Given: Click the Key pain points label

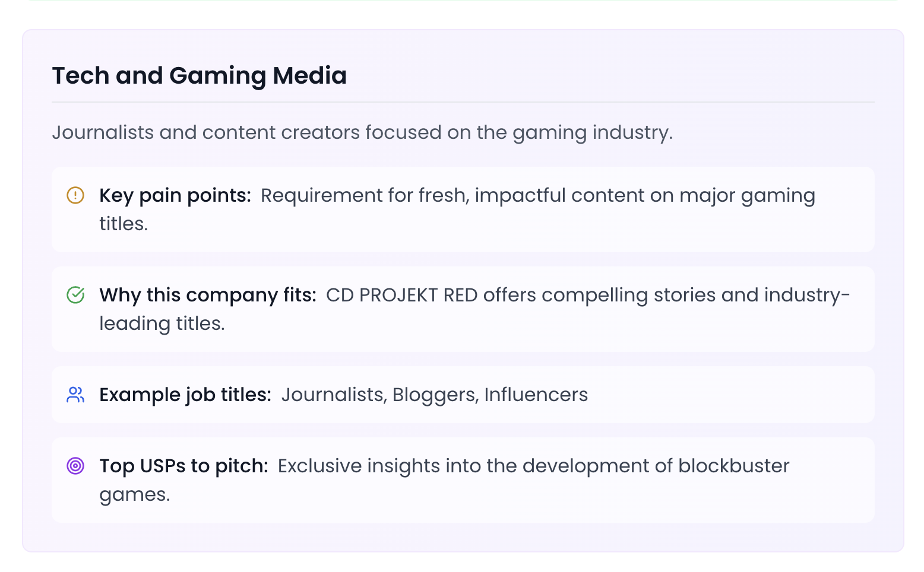Looking at the screenshot, I should tap(175, 195).
